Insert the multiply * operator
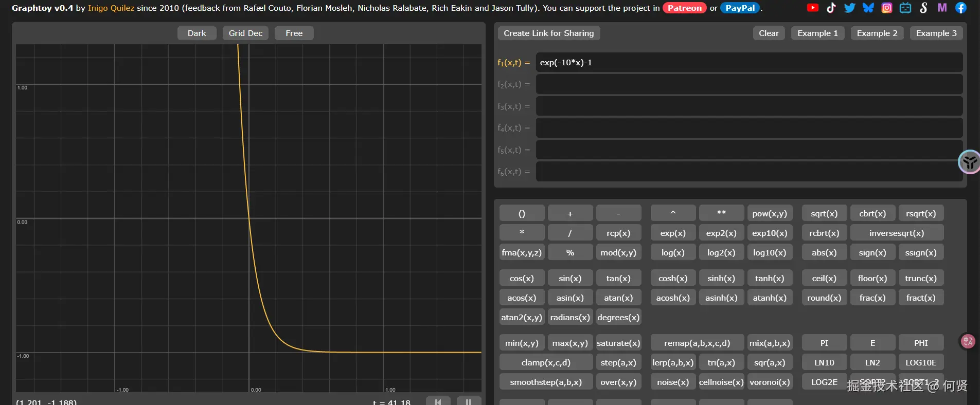 (x=522, y=233)
